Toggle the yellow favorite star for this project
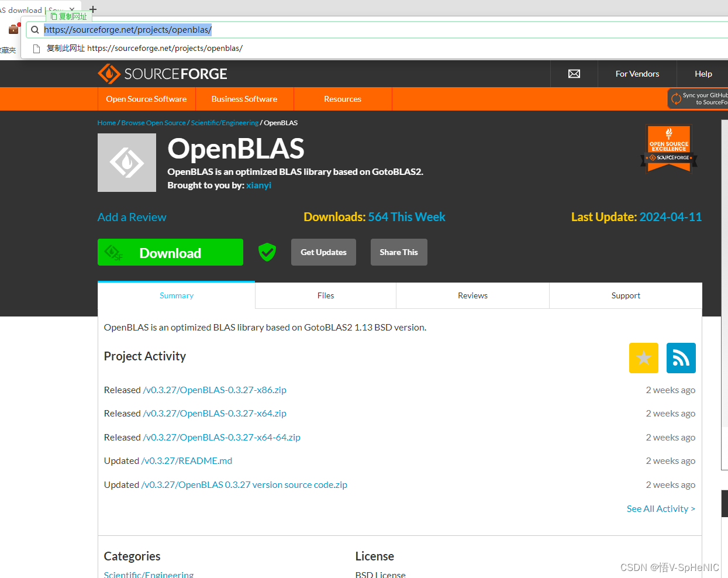This screenshot has height=578, width=728. (643, 357)
